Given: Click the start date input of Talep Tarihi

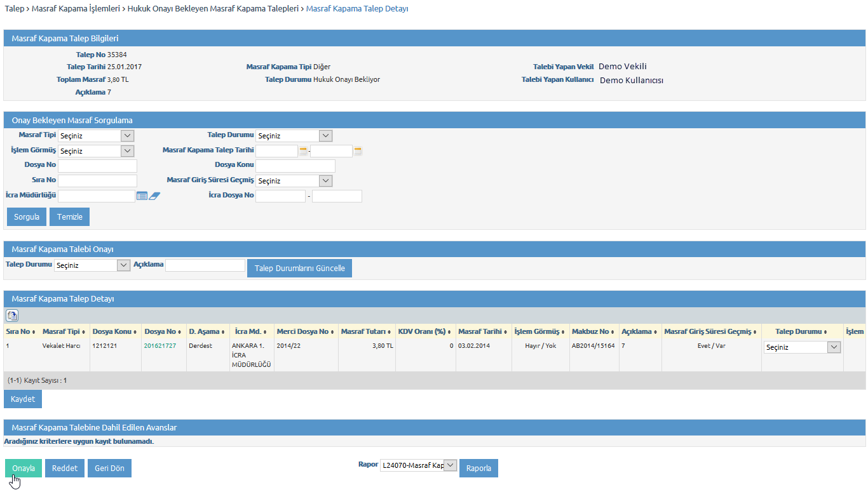Looking at the screenshot, I should [x=277, y=151].
